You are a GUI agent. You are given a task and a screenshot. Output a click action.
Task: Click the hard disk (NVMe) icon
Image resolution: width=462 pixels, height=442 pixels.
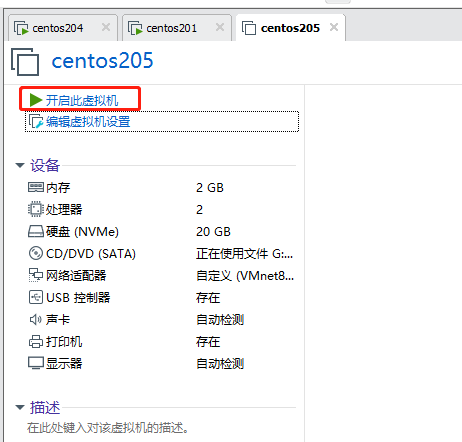pos(36,231)
